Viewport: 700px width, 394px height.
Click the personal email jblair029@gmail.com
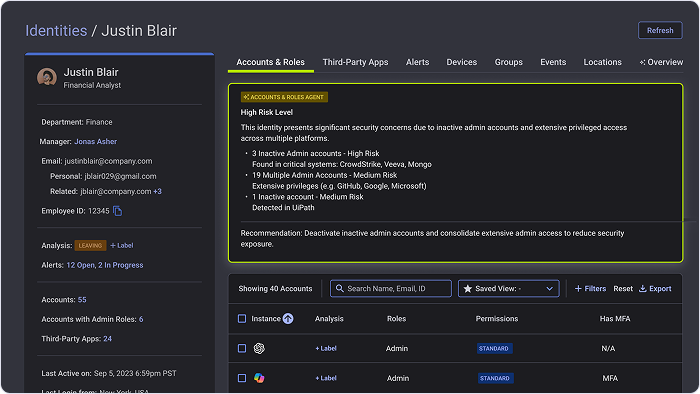121,176
